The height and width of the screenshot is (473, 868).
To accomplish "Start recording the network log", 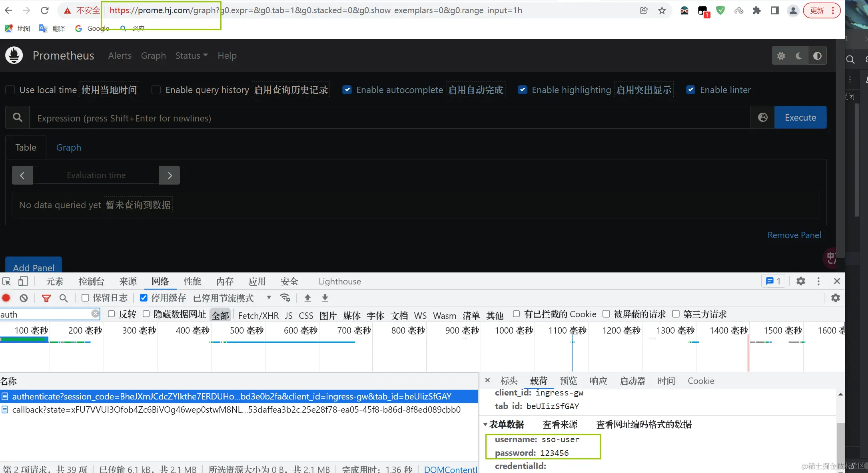I will click(6, 298).
